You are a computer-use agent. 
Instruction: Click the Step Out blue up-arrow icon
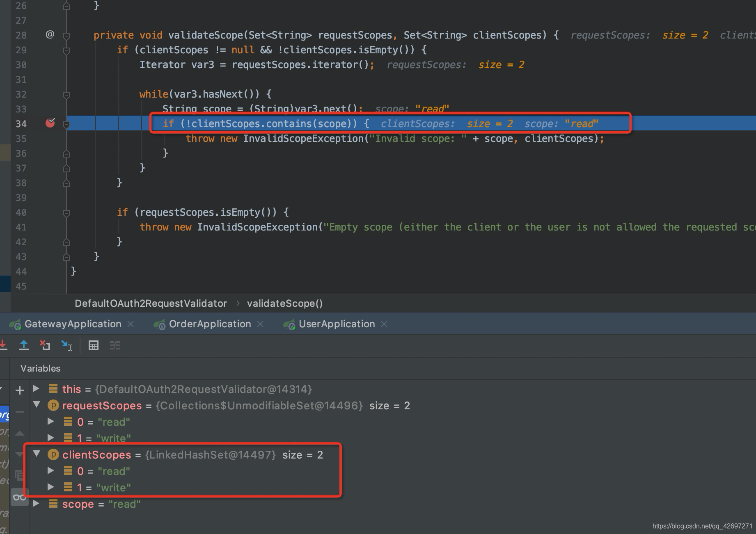tap(24, 345)
